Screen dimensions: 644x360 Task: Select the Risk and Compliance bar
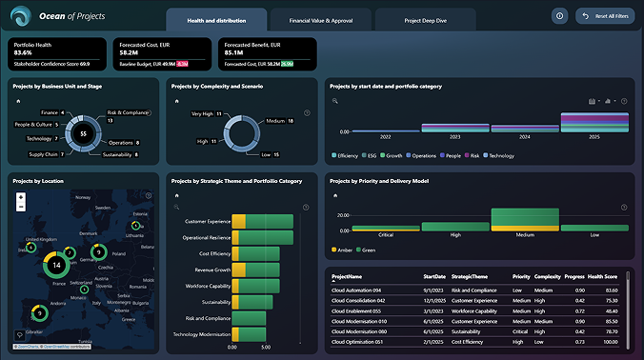pos(249,318)
